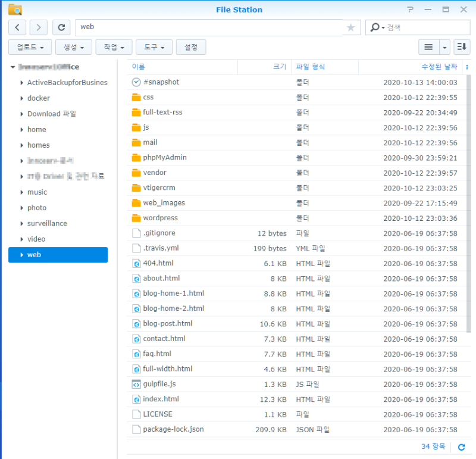Viewport: 476px width, 459px height.
Task: Click the 설정 button
Action: (191, 47)
